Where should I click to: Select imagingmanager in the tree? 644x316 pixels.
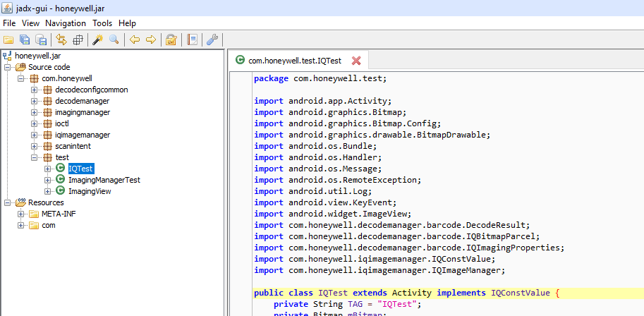83,112
